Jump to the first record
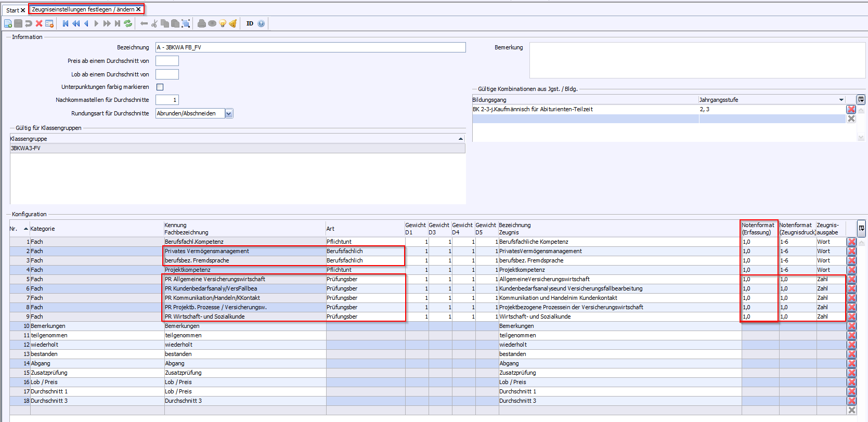The width and height of the screenshot is (868, 422). tap(66, 23)
